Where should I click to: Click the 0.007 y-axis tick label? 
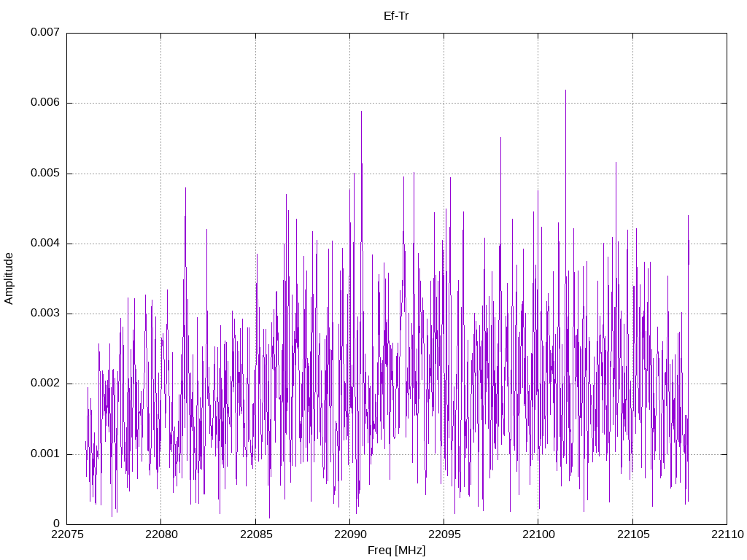(45, 32)
